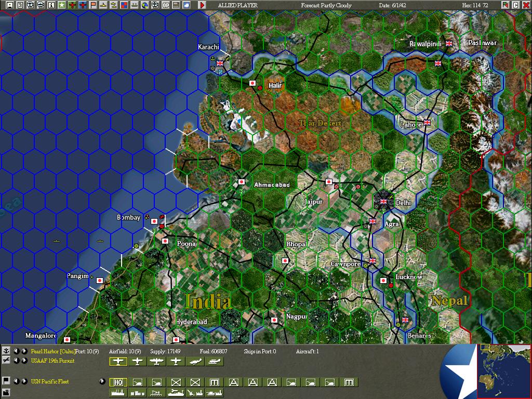Previous HQ arrow before USN Pacific Fleet

click(x=16, y=381)
